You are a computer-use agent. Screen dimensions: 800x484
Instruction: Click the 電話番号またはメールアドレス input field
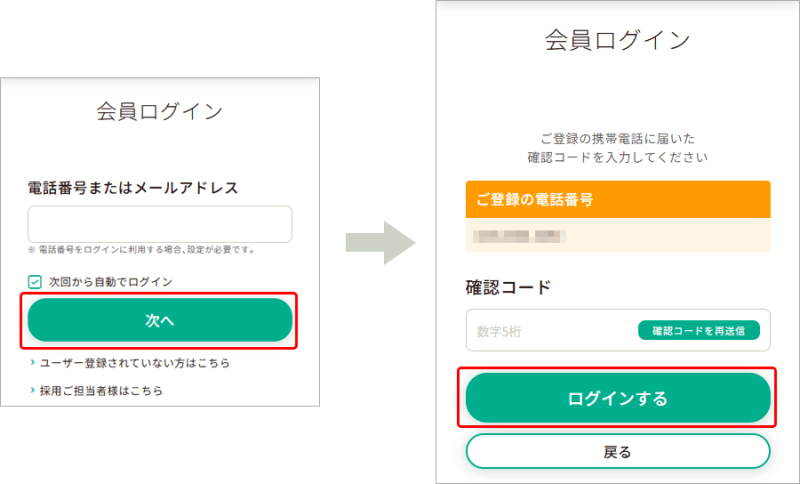tap(160, 224)
